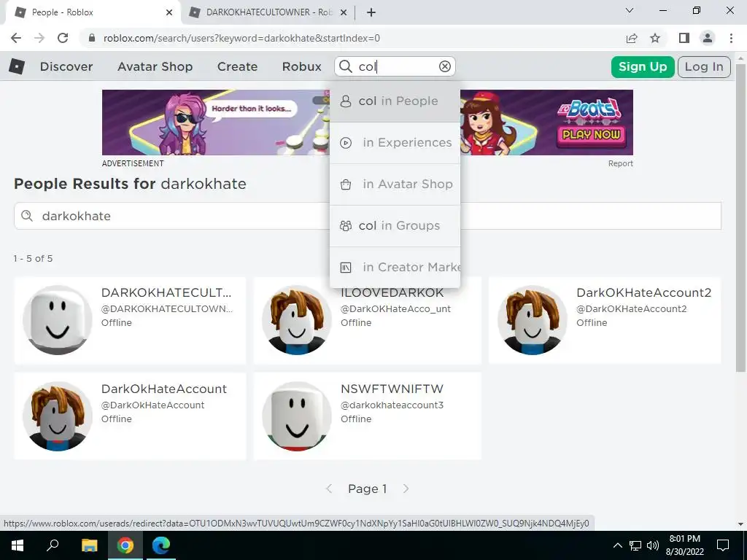Switch to the DARKOKHATECULTOWNER tab
747x560 pixels.
click(x=268, y=12)
